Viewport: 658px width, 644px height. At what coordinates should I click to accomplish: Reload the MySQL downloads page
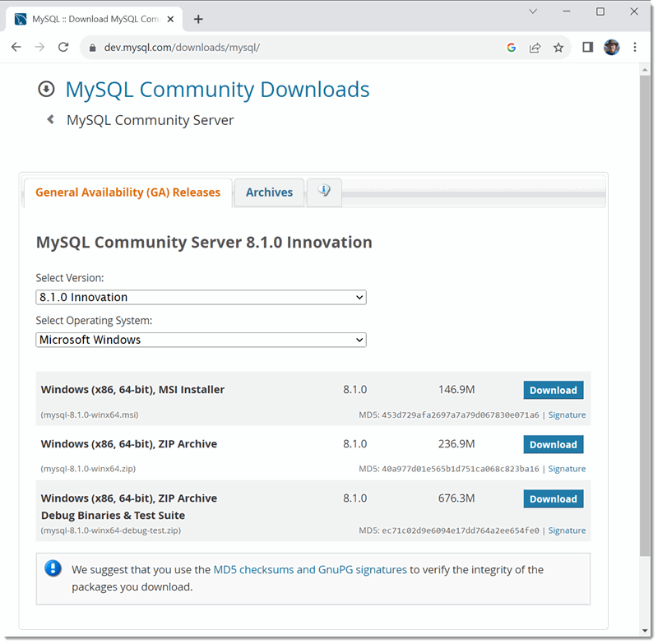[63, 47]
